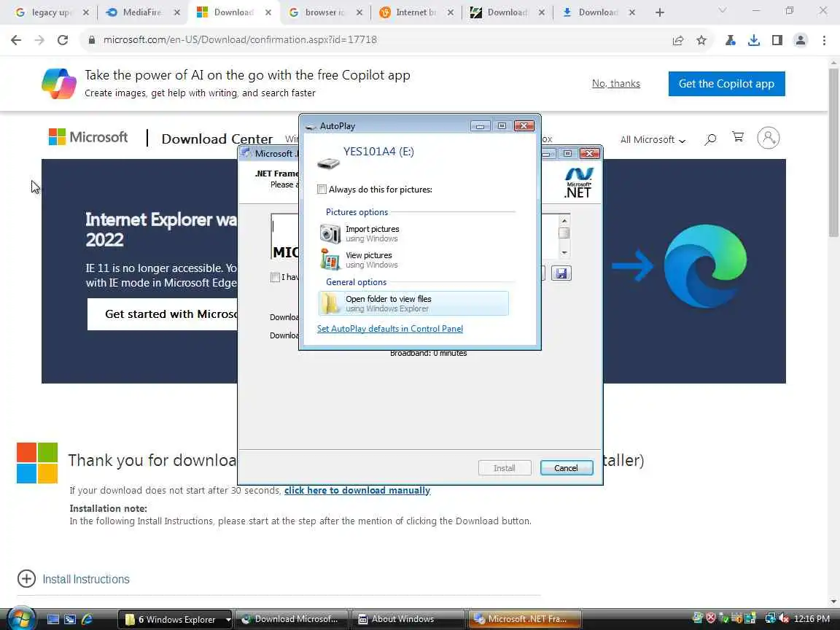Click the Microsoft sign-in account icon

tap(769, 139)
